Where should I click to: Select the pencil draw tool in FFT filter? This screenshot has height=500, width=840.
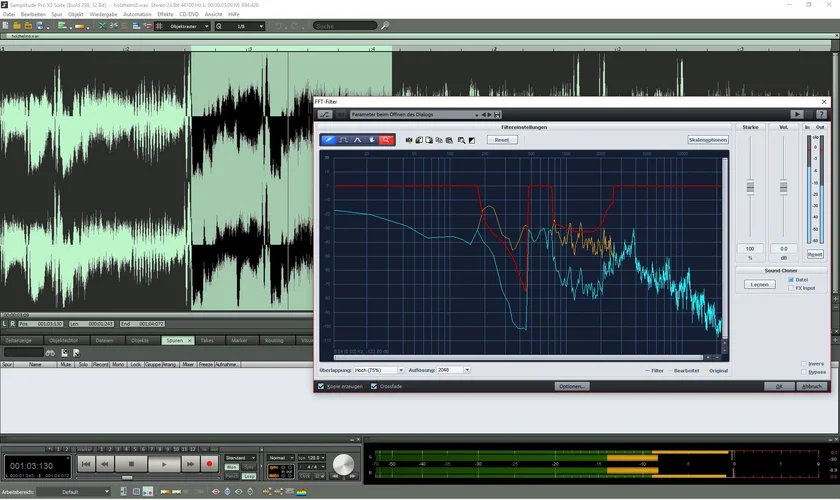pos(328,140)
